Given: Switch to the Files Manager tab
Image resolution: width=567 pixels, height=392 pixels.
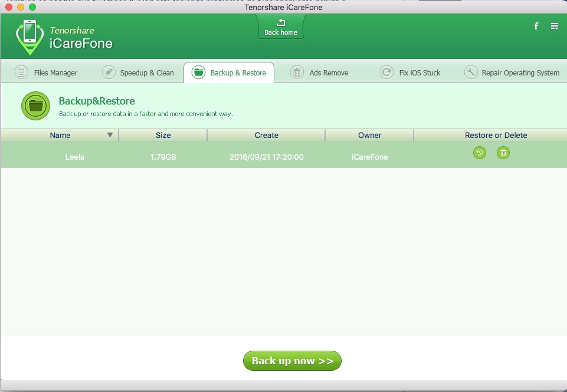Looking at the screenshot, I should [x=46, y=73].
